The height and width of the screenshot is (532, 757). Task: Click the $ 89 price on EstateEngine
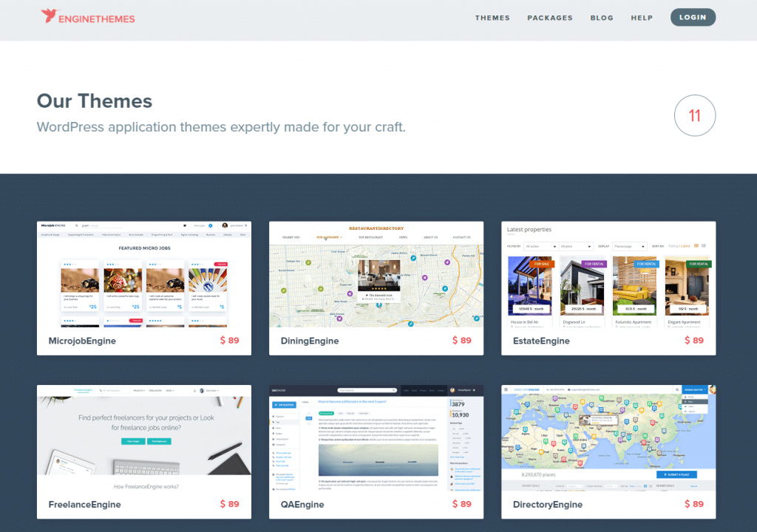[x=694, y=341]
